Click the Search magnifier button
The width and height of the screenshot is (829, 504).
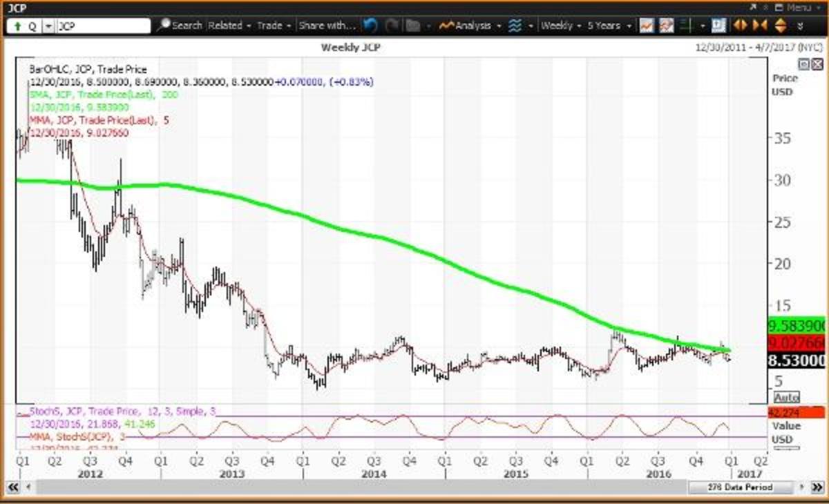pos(179,26)
